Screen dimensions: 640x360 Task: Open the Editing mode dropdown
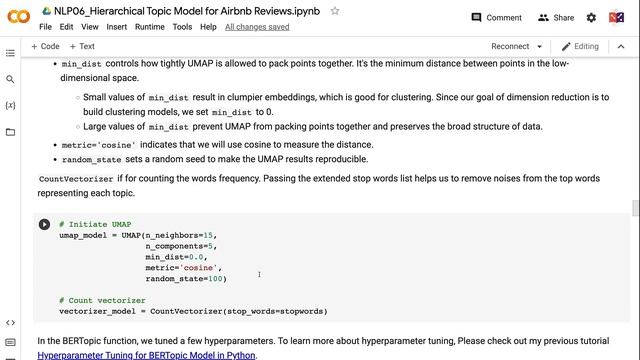point(580,47)
